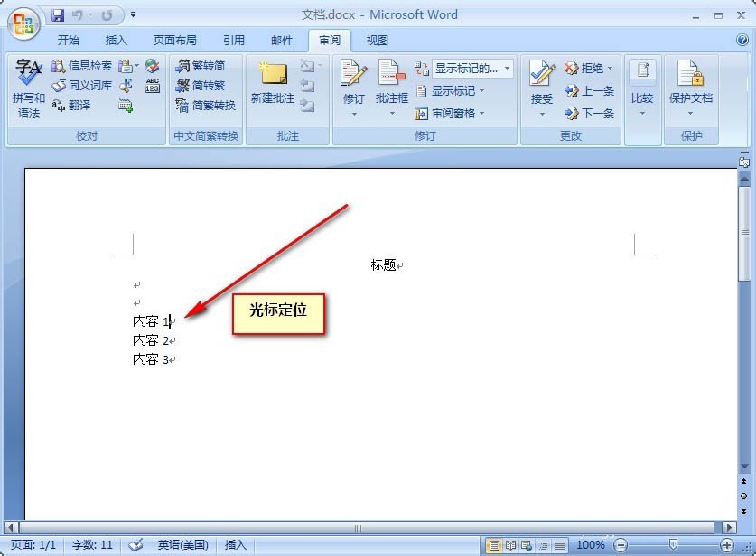Click proofing check icon in status bar
Viewport: 756px width, 556px height.
coord(135,545)
